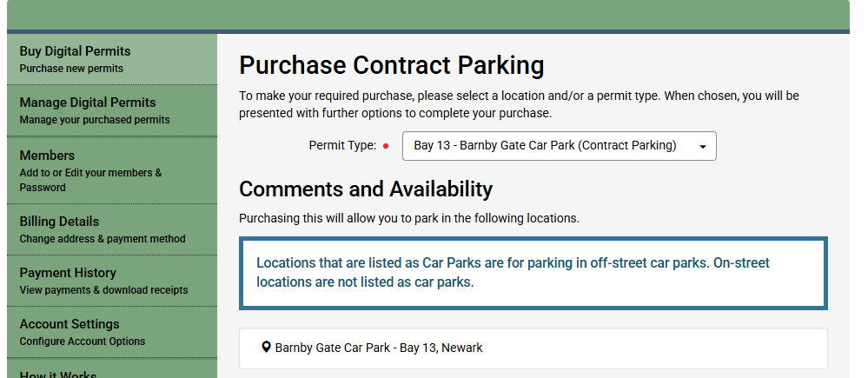Click the map pin icon beside Barnby Gate
This screenshot has width=868, height=378.
point(266,348)
